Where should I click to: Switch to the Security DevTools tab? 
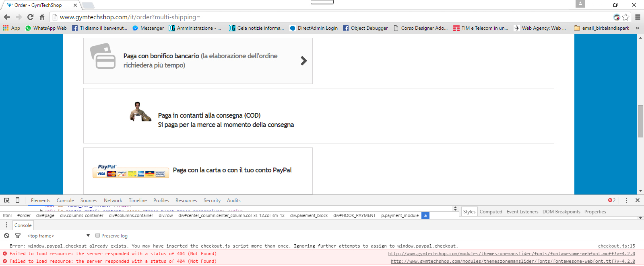(212, 201)
